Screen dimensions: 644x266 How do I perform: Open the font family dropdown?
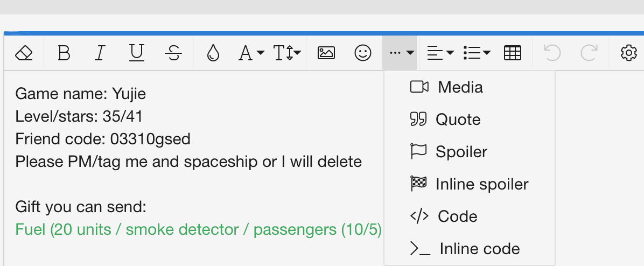(x=251, y=53)
